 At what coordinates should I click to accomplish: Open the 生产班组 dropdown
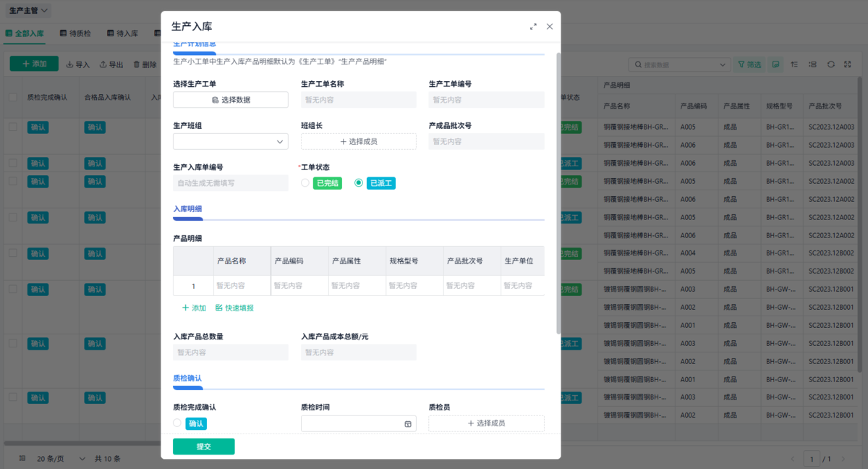coord(231,141)
